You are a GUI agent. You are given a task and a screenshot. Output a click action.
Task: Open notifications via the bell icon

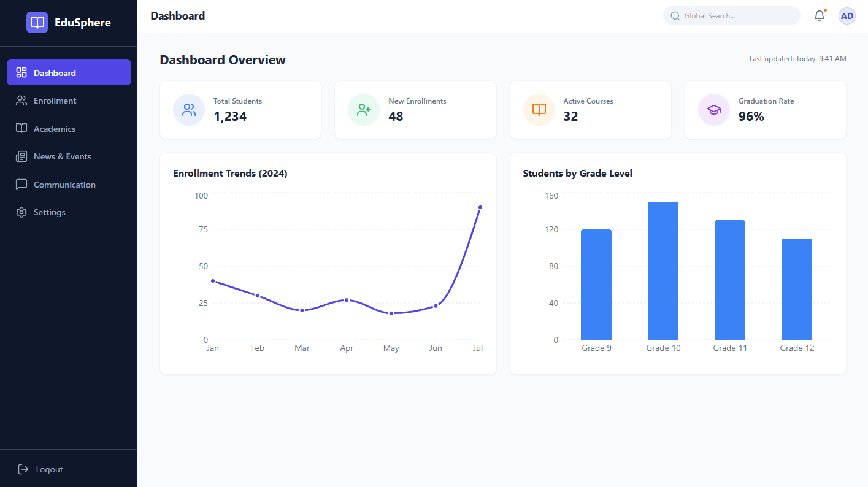click(820, 16)
